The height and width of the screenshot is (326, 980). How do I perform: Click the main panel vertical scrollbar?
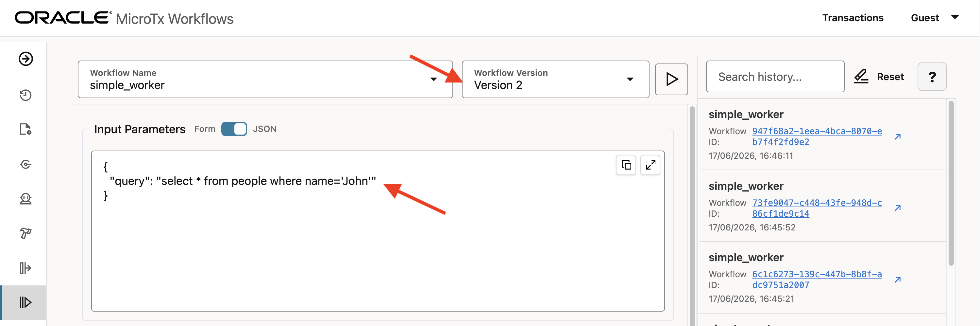pyautogui.click(x=692, y=216)
